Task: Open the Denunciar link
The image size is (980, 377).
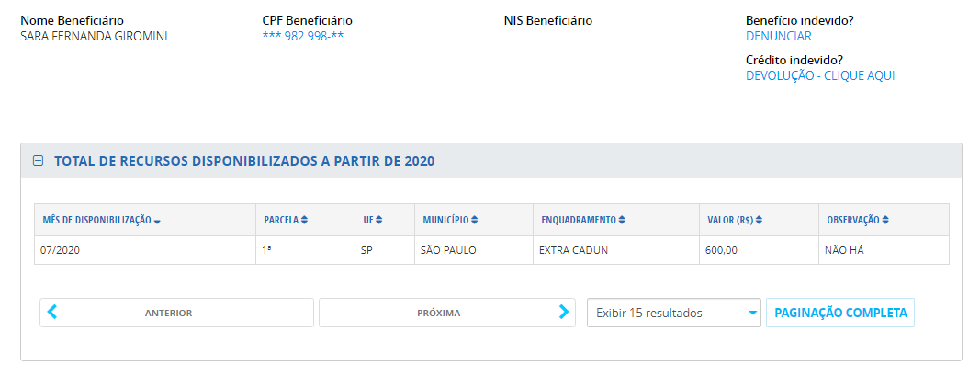Action: (779, 37)
